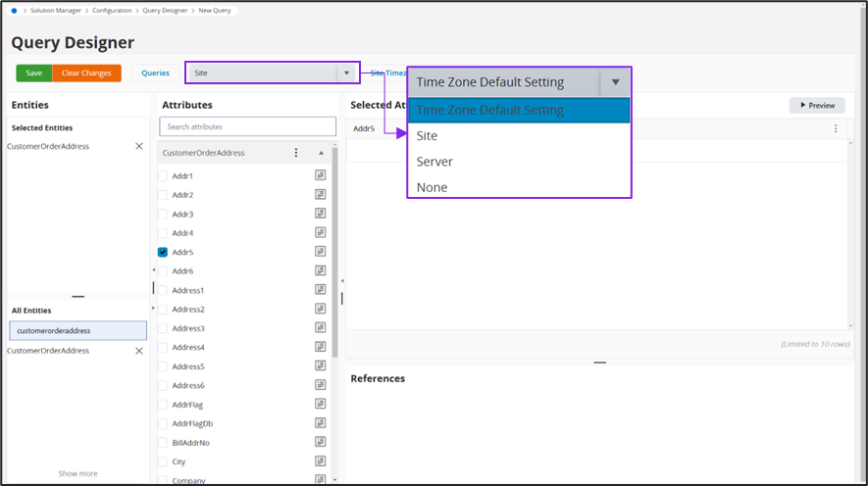Select Server from the time zone list

[x=434, y=162]
